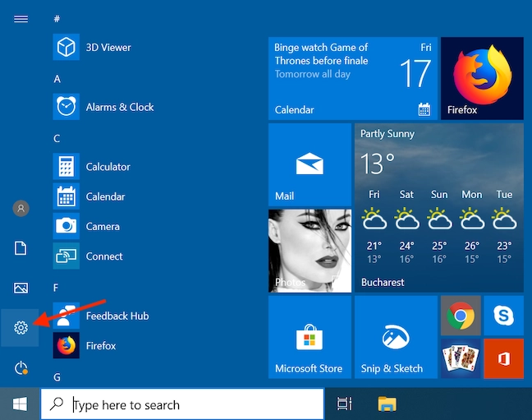Launch the Calculator app

[92, 166]
